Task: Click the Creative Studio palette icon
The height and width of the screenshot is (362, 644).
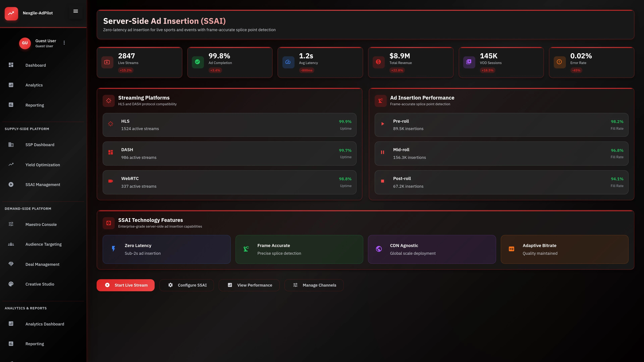Action: [x=11, y=284]
